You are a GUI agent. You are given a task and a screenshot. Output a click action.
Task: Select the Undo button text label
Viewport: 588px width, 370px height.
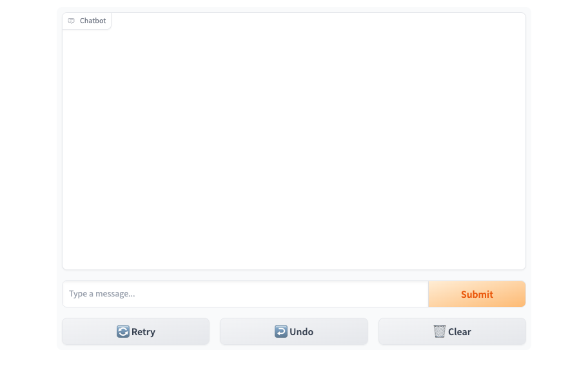[x=302, y=332]
